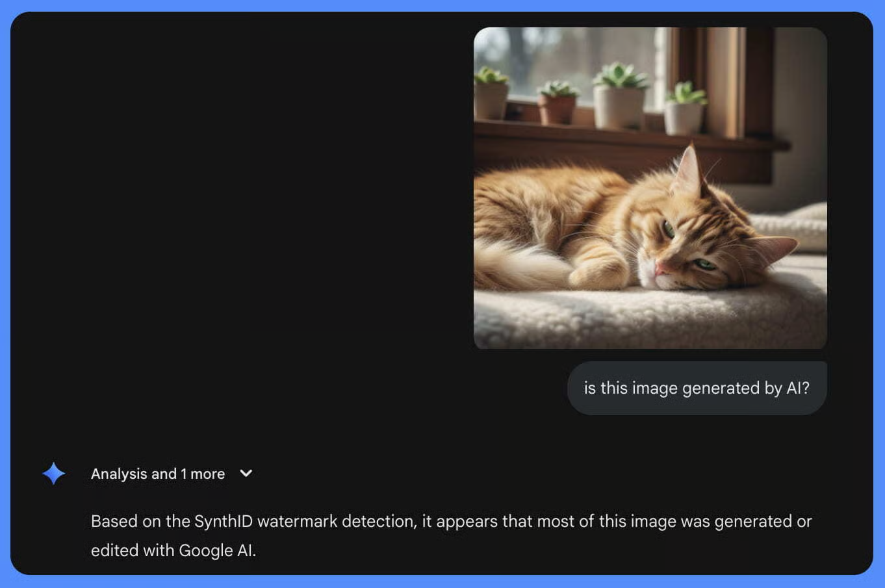Click the word "SynthID" in the response

[x=223, y=521]
